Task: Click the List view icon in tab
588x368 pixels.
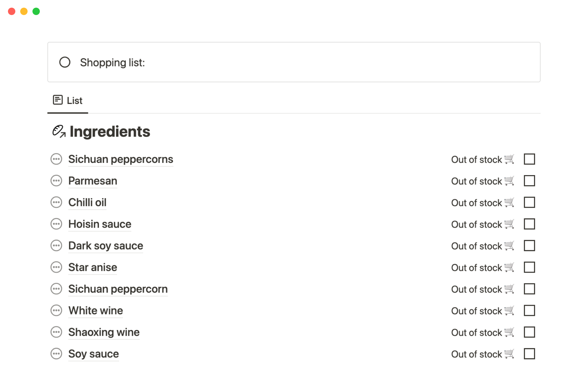Action: pyautogui.click(x=58, y=100)
